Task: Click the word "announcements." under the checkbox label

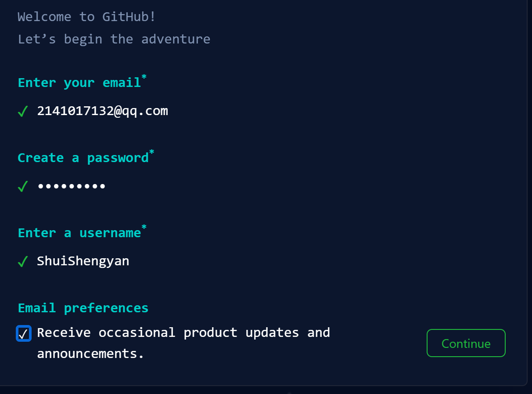Action: 90,354
